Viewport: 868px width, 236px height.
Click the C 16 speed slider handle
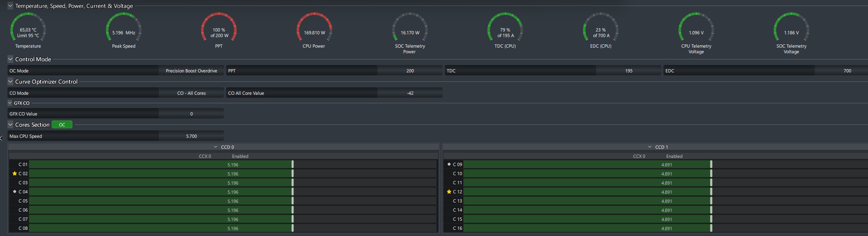point(711,228)
